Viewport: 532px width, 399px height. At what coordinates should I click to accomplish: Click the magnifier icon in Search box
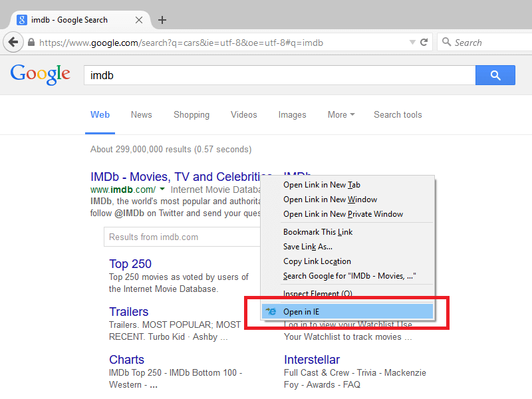[x=446, y=42]
